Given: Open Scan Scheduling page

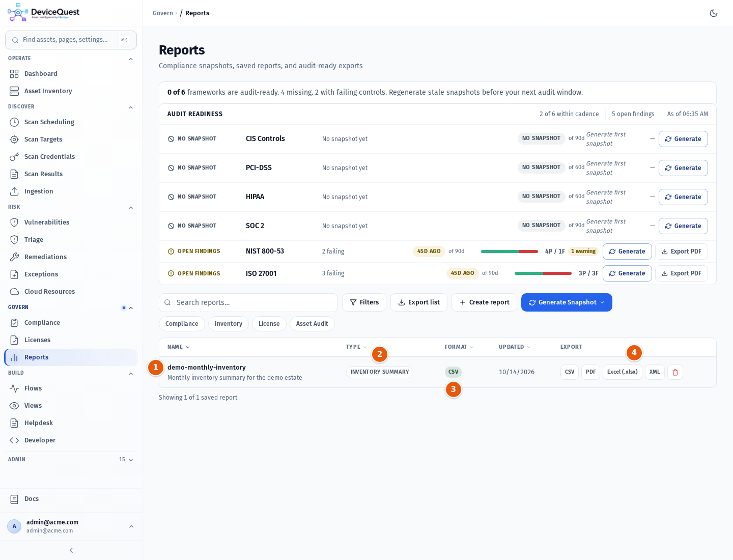Looking at the screenshot, I should (71, 122).
